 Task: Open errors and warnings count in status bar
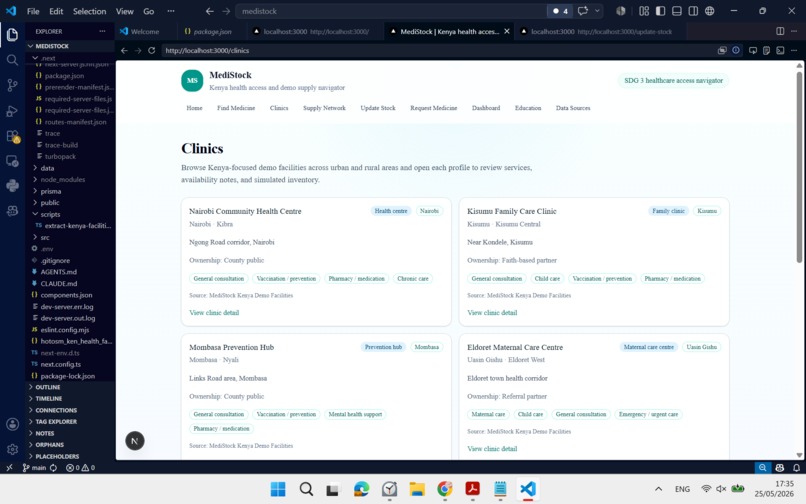tap(81, 467)
